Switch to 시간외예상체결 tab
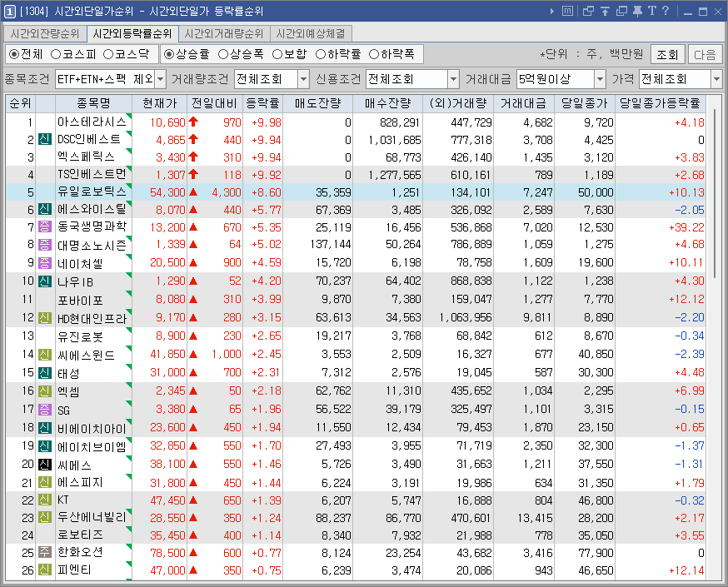 (311, 34)
